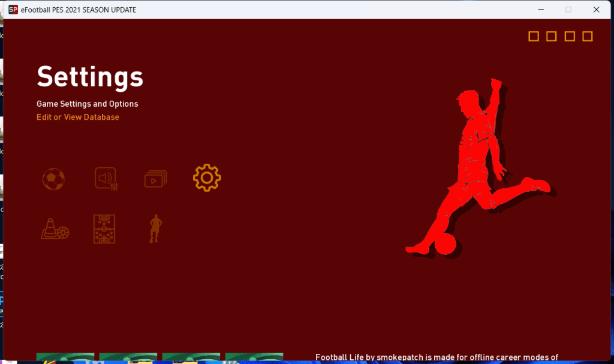Open the soccer ball play game icon
Viewport: 614px width, 364px height.
click(x=53, y=179)
